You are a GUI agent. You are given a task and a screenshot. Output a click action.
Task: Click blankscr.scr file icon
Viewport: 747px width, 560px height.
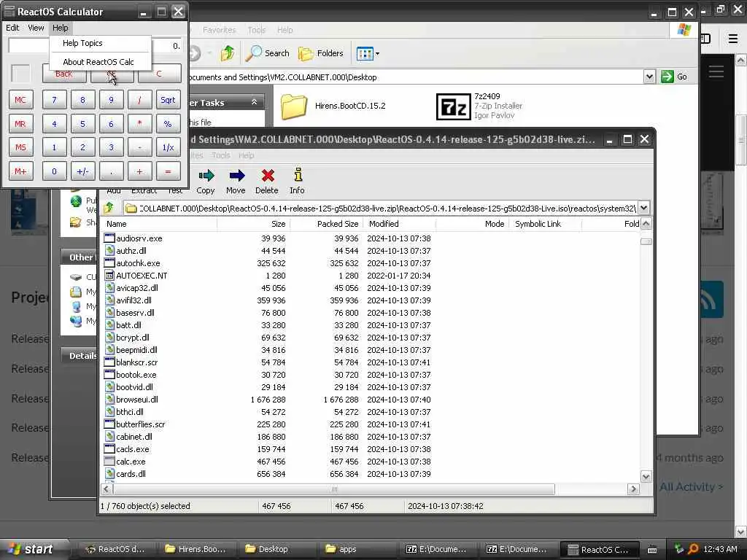(109, 362)
